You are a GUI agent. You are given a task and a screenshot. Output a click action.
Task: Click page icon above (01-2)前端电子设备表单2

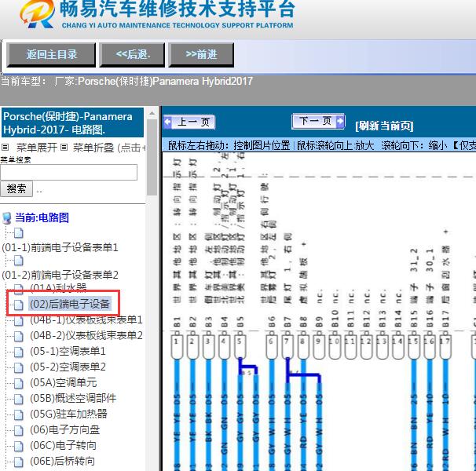pyautogui.click(x=19, y=261)
